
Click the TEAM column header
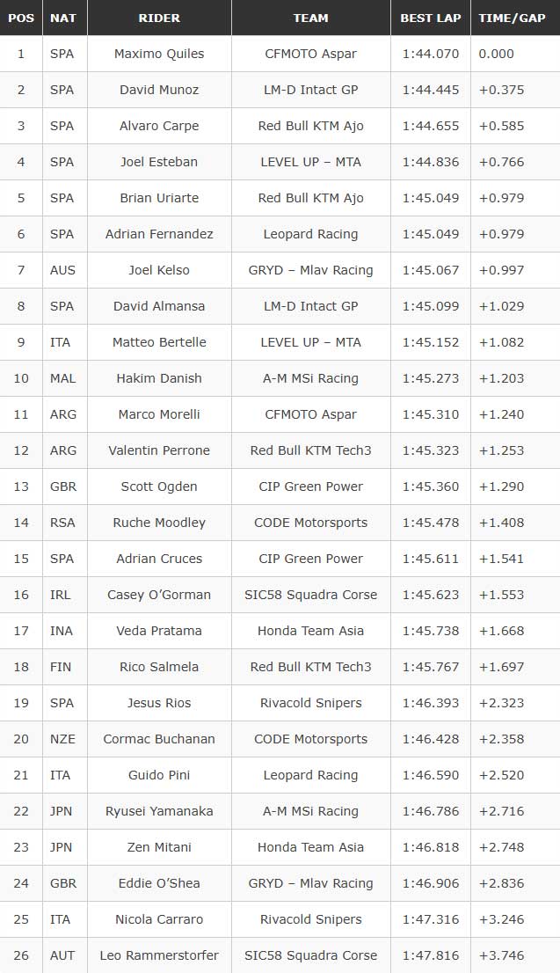pos(310,18)
